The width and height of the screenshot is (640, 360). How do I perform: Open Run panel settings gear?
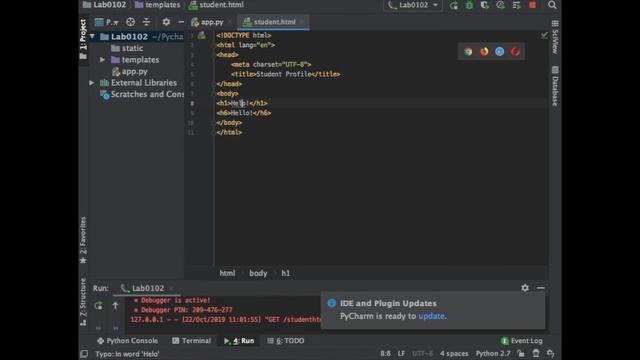tap(525, 288)
